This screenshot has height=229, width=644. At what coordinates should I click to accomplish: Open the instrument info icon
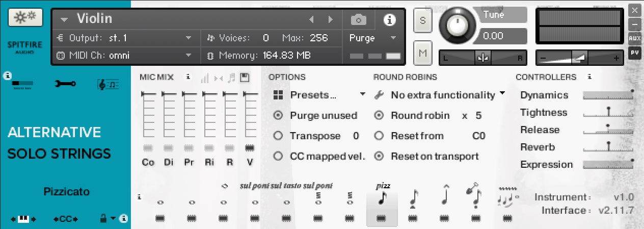point(390,20)
